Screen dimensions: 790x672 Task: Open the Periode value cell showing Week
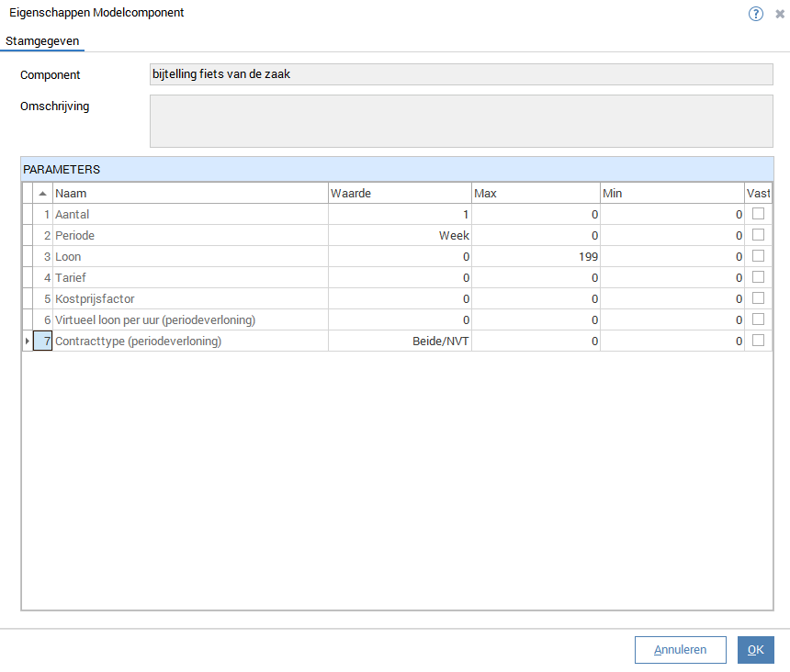coord(400,236)
